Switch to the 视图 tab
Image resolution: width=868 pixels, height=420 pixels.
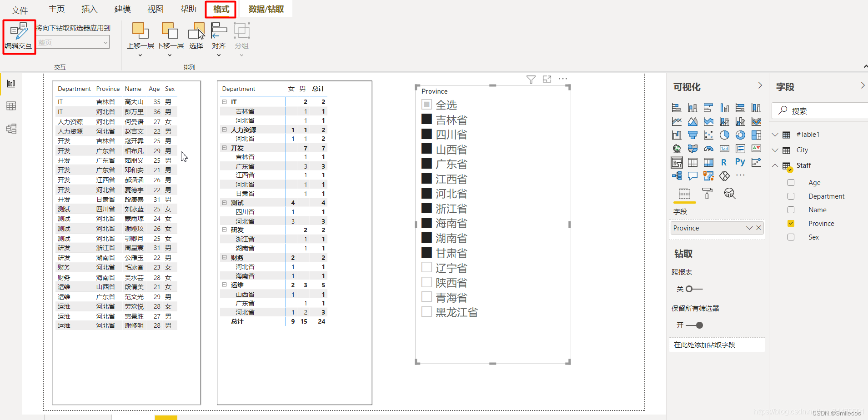156,9
